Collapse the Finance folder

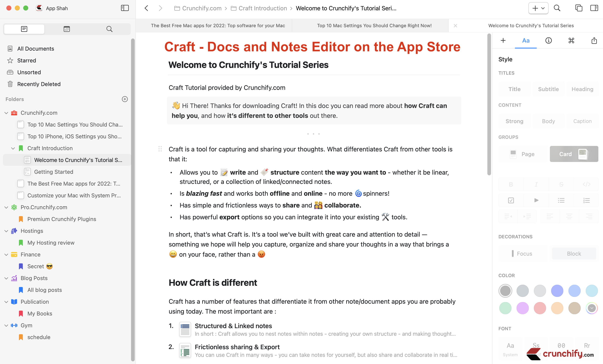[x=7, y=254]
